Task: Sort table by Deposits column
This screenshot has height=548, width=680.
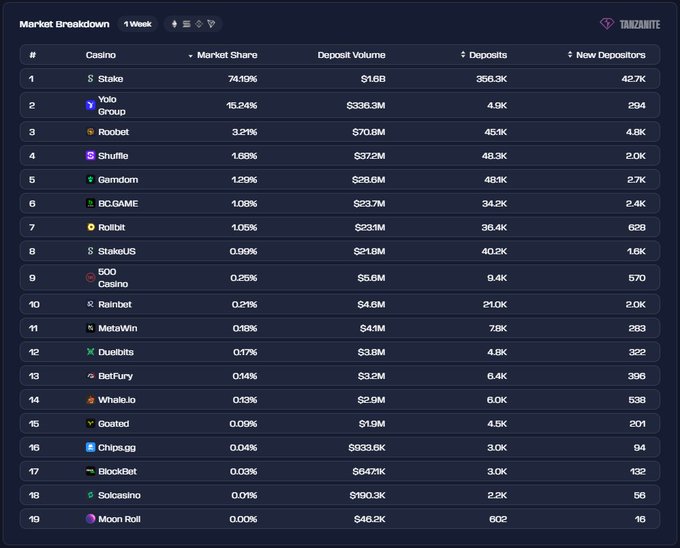Action: pos(484,55)
